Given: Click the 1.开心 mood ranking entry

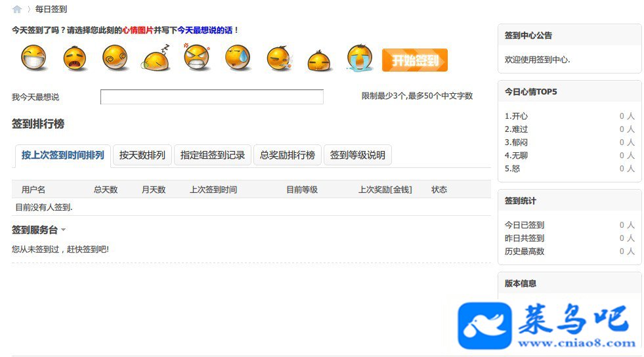Looking at the screenshot, I should 569,116.
